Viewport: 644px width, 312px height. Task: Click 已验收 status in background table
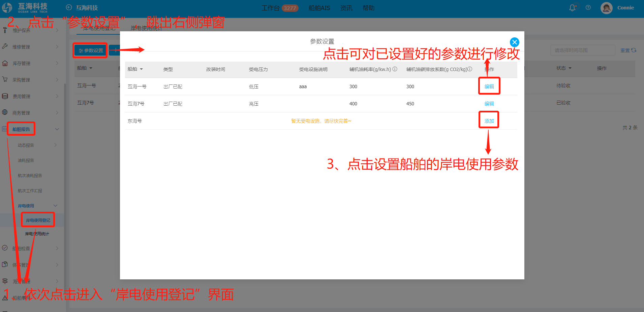click(563, 103)
